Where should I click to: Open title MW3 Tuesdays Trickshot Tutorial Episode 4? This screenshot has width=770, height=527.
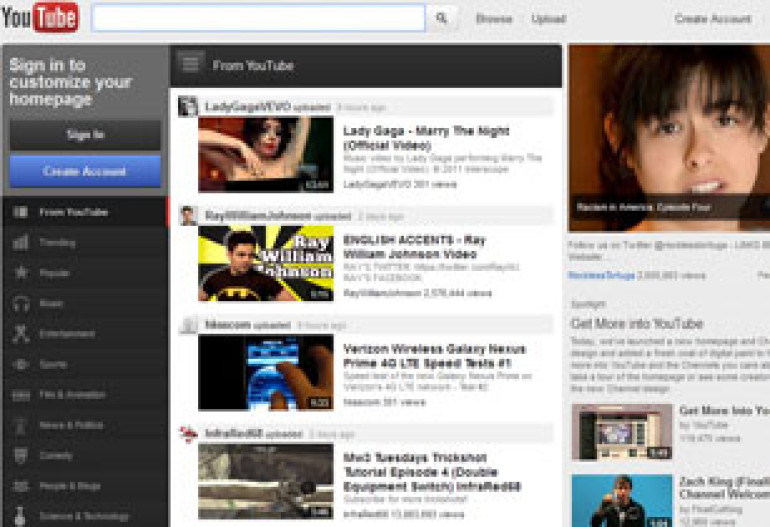(x=432, y=472)
